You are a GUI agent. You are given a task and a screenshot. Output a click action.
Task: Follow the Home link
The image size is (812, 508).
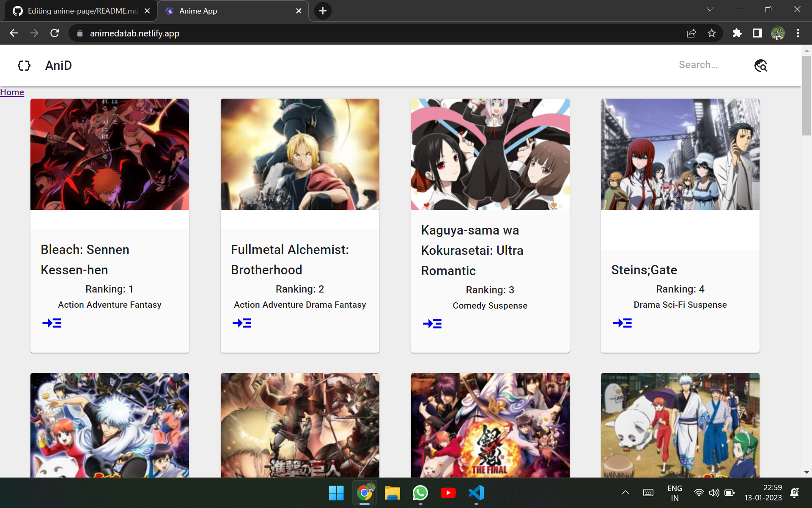[x=12, y=92]
